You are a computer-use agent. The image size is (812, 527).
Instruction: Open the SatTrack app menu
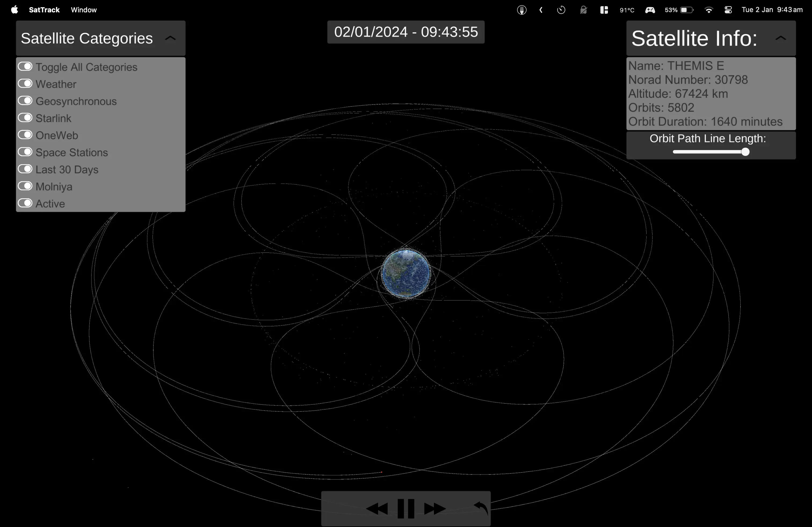[44, 10]
